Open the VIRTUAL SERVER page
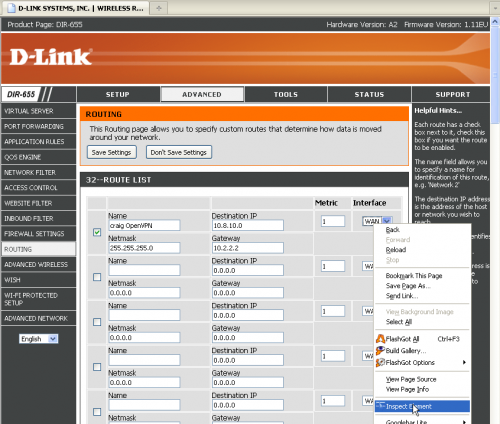 [x=38, y=111]
